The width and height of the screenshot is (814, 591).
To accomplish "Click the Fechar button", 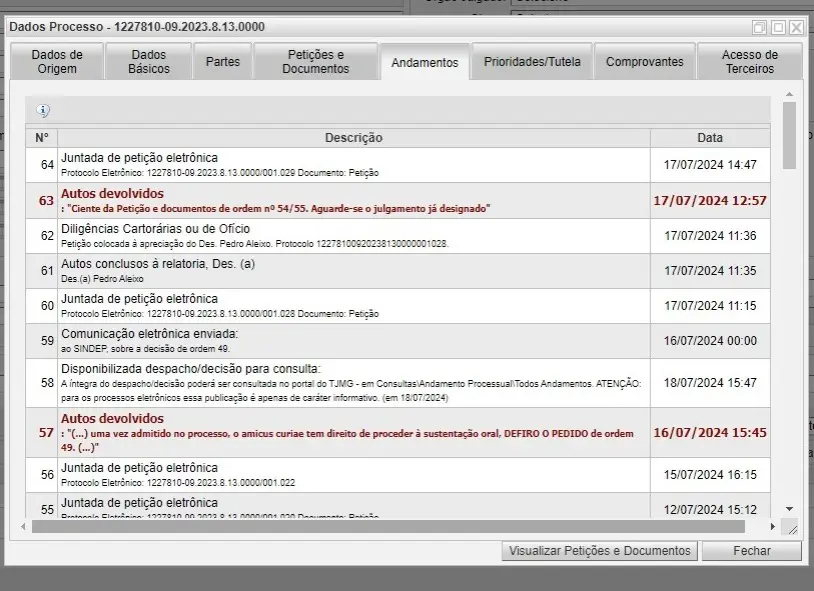I will (x=751, y=551).
